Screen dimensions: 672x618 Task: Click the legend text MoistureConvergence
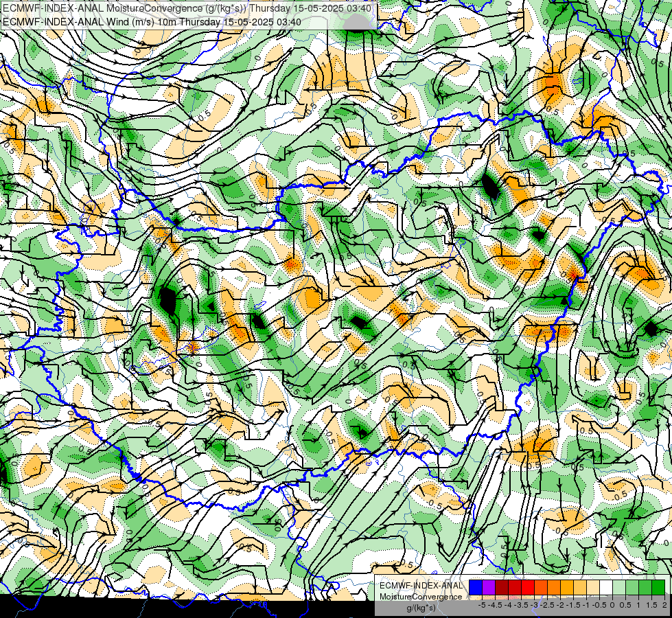click(421, 597)
